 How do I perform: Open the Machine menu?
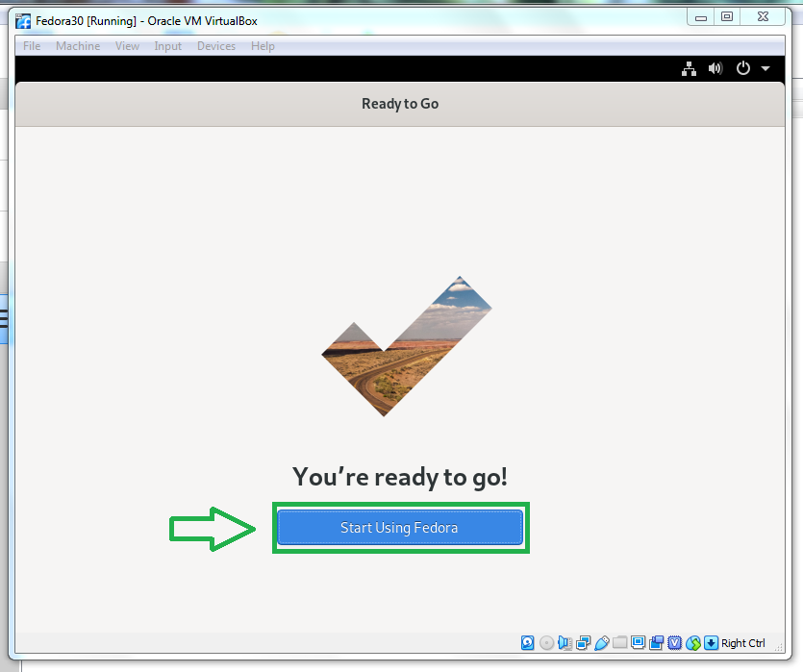click(78, 46)
